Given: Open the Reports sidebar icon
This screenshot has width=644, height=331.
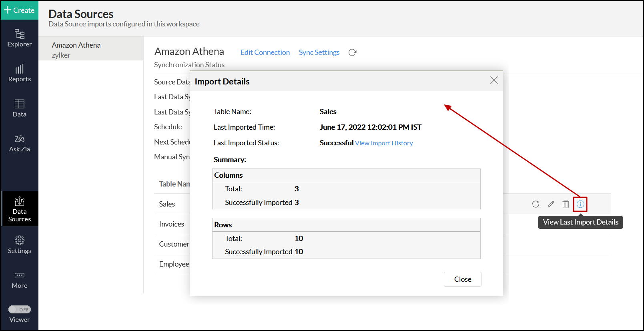Looking at the screenshot, I should 19,73.
